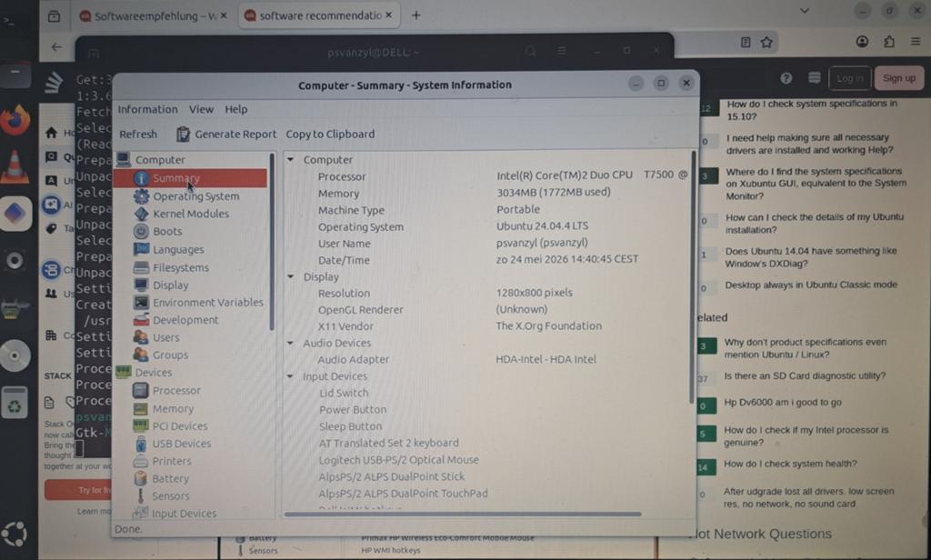Viewport: 931px width, 560px height.
Task: Switch to software recommendation browser tab
Action: pyautogui.click(x=319, y=15)
